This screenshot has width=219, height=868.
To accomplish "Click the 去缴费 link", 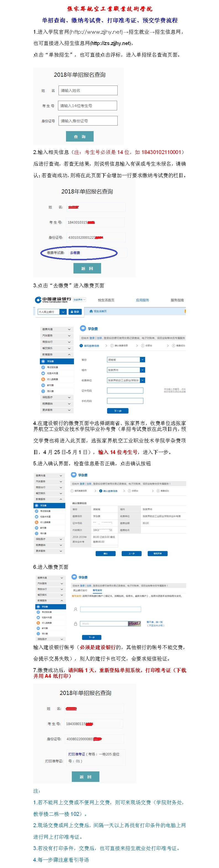I will tap(75, 253).
